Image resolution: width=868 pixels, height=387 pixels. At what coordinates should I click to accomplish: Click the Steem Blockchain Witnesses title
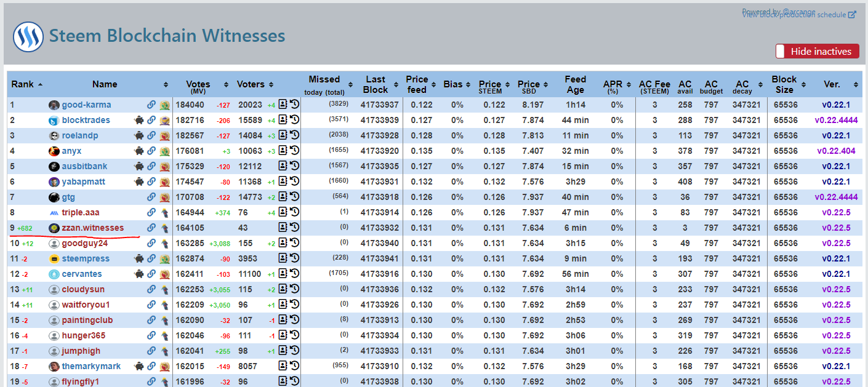pos(167,36)
